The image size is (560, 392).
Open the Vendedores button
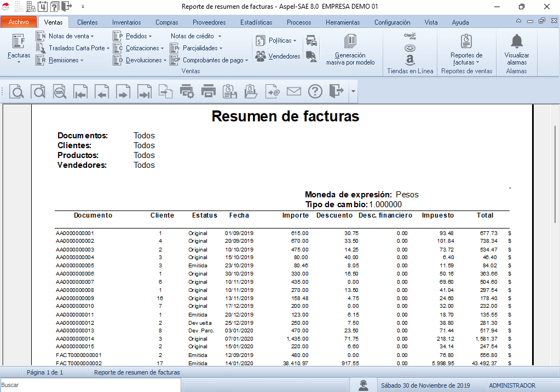pyautogui.click(x=278, y=56)
